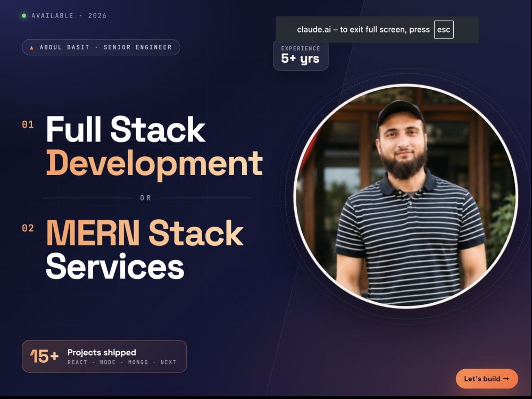
Task: Click the orange triangle icon in the name badge
Action: coord(31,47)
